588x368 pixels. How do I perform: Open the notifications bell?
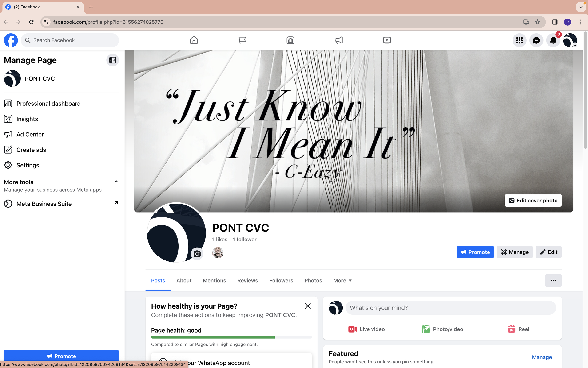[553, 40]
